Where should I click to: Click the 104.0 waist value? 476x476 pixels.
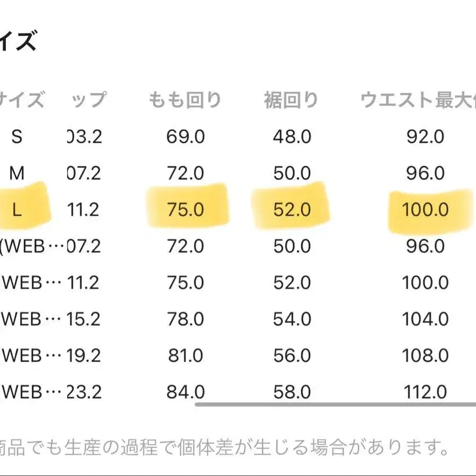[x=425, y=319]
